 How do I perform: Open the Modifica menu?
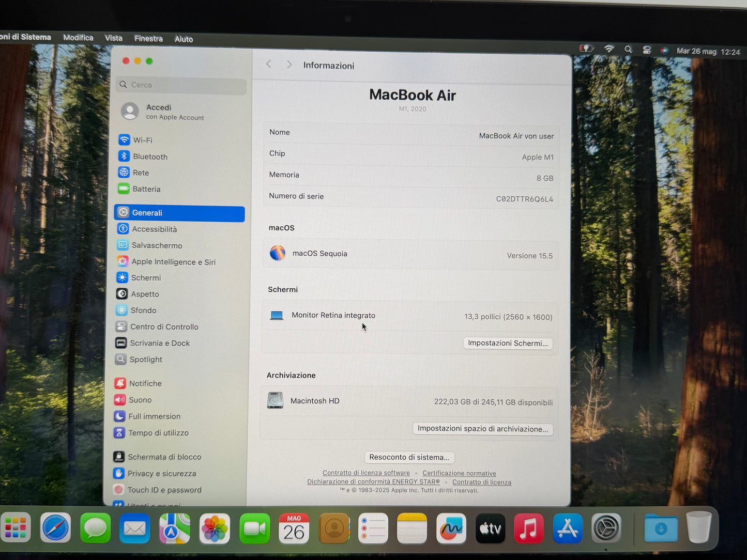click(78, 38)
